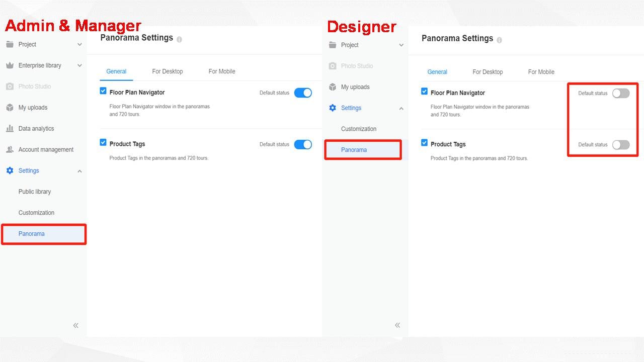The height and width of the screenshot is (362, 644).
Task: Expand the Enterprise library chevron
Action: [79, 66]
